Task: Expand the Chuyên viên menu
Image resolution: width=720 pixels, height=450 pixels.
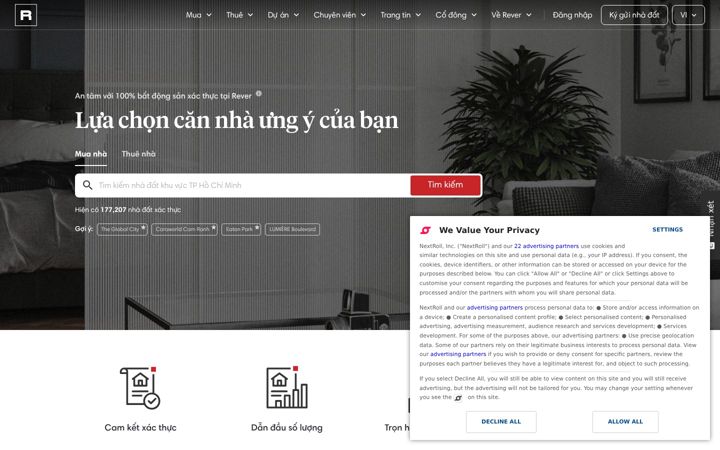Action: tap(340, 15)
